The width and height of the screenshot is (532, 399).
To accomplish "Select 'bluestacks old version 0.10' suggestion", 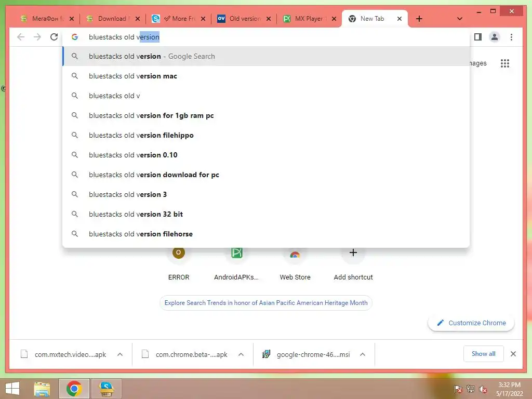I will (267, 155).
